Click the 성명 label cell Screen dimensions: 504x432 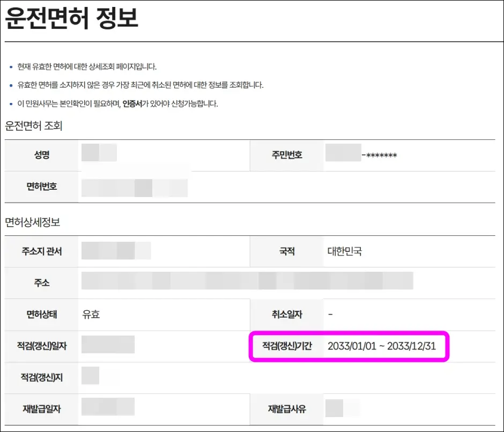(x=41, y=155)
